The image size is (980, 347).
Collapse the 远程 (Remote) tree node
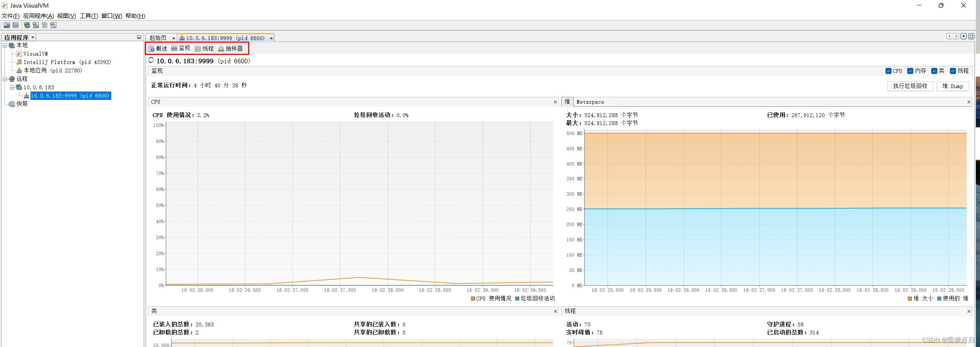(5, 79)
